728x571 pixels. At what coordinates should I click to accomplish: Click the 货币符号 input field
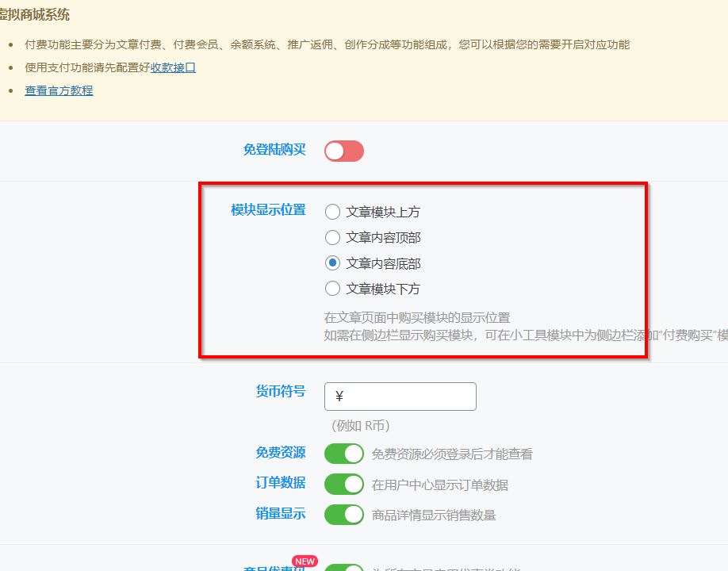click(x=400, y=397)
